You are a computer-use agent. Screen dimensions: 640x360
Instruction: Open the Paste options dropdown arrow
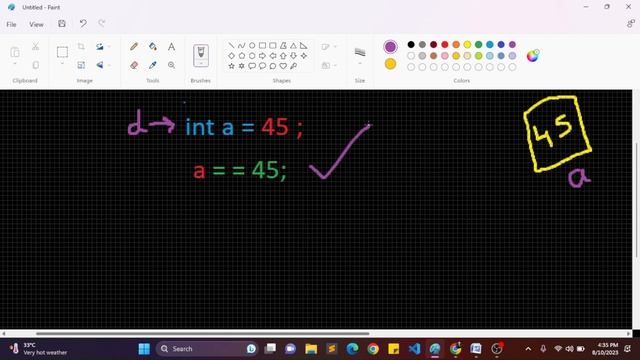(x=15, y=64)
